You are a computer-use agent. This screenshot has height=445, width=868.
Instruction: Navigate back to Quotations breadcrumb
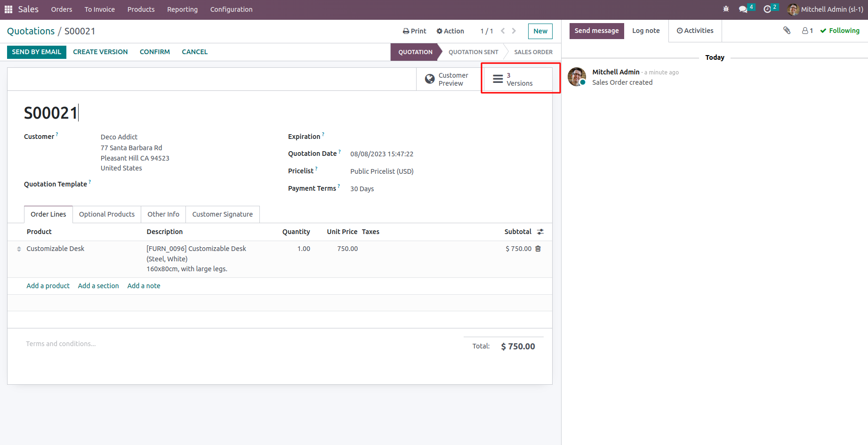(x=31, y=31)
